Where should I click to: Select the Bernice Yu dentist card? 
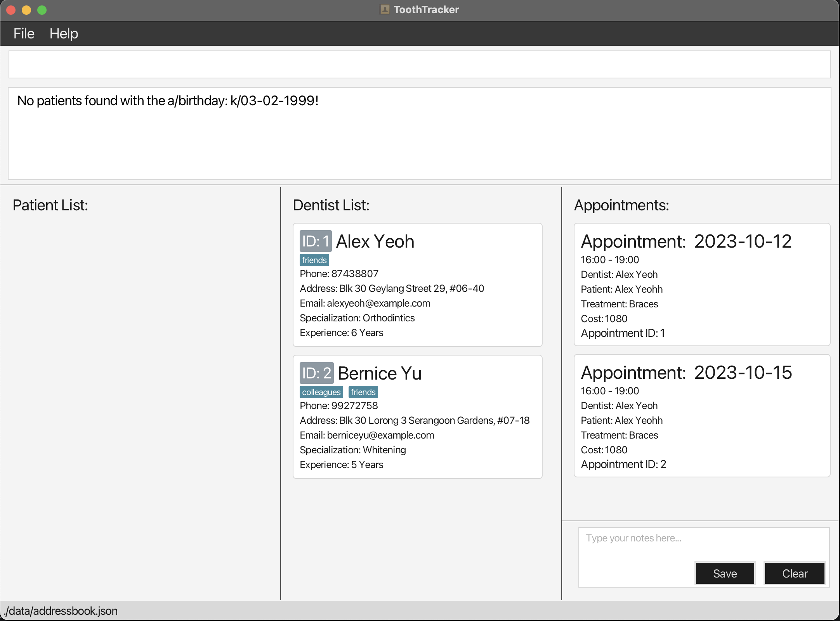417,416
